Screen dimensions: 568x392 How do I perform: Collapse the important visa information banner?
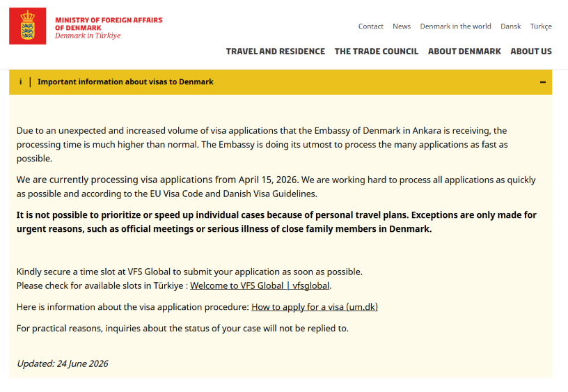click(543, 82)
